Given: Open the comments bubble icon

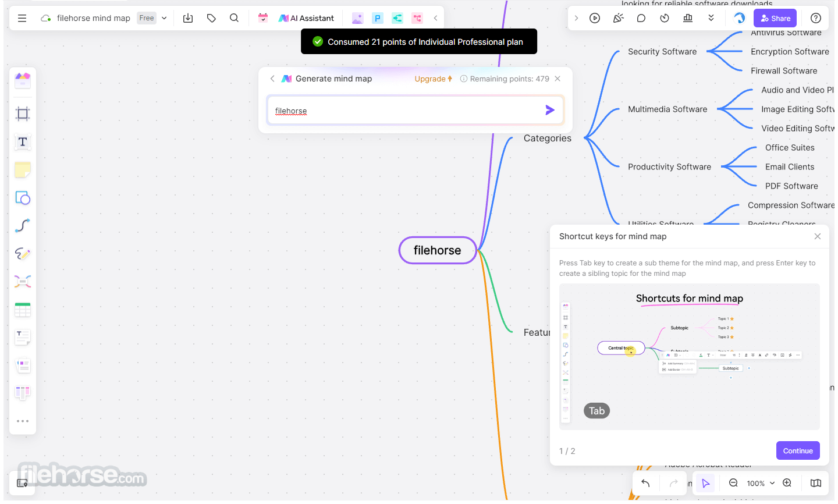Looking at the screenshot, I should tap(641, 18).
